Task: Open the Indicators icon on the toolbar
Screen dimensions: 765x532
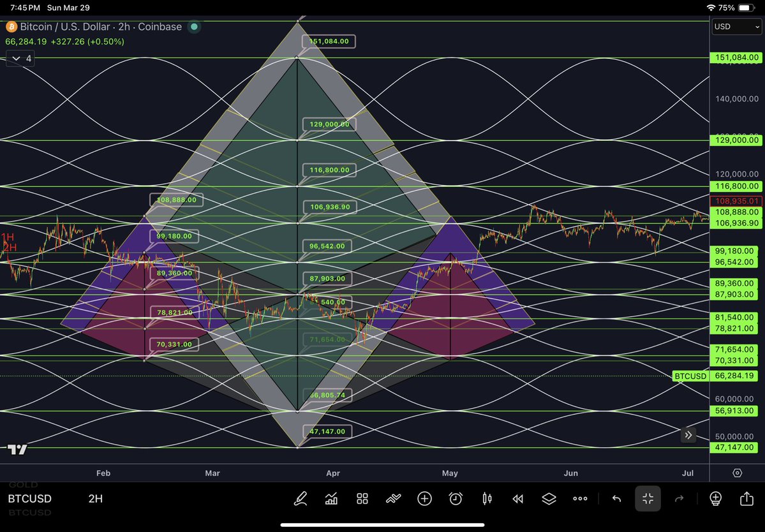Action: pyautogui.click(x=393, y=498)
